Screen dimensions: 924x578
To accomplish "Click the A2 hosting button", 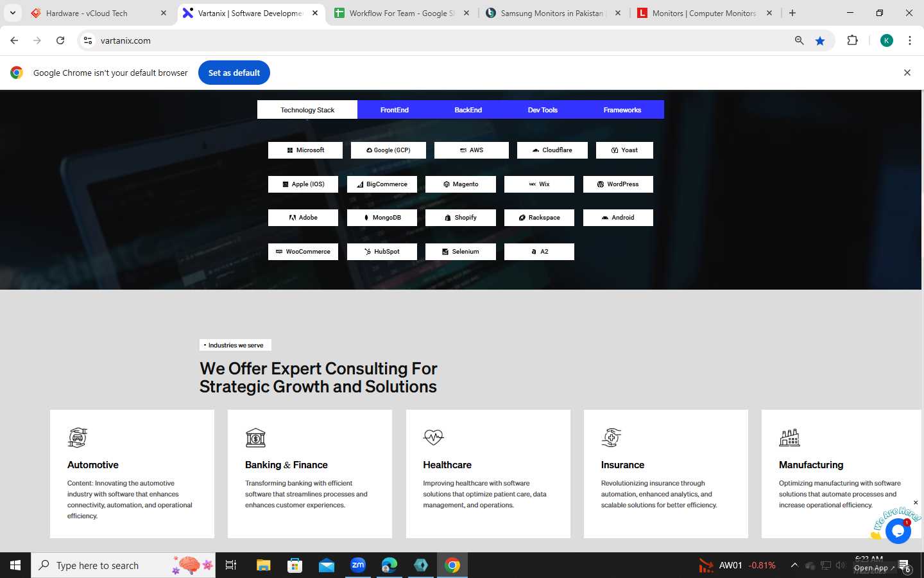I will [x=539, y=252].
